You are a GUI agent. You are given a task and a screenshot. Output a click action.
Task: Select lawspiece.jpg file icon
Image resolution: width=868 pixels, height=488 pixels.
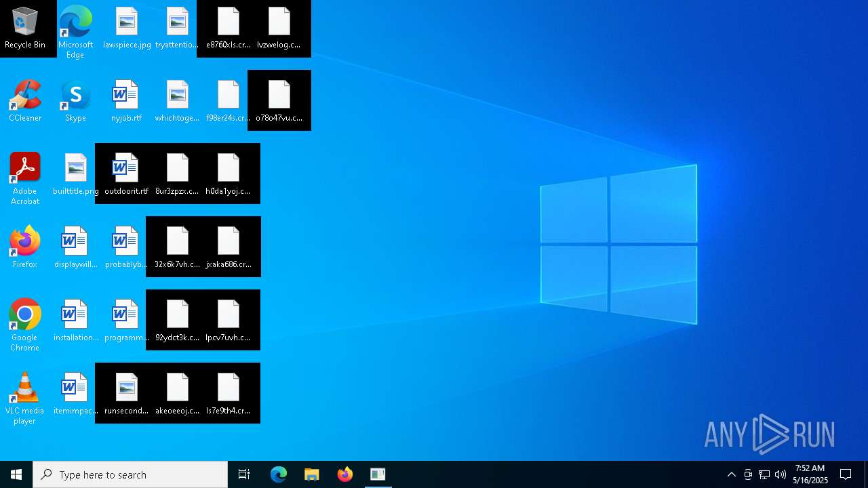[x=127, y=28]
